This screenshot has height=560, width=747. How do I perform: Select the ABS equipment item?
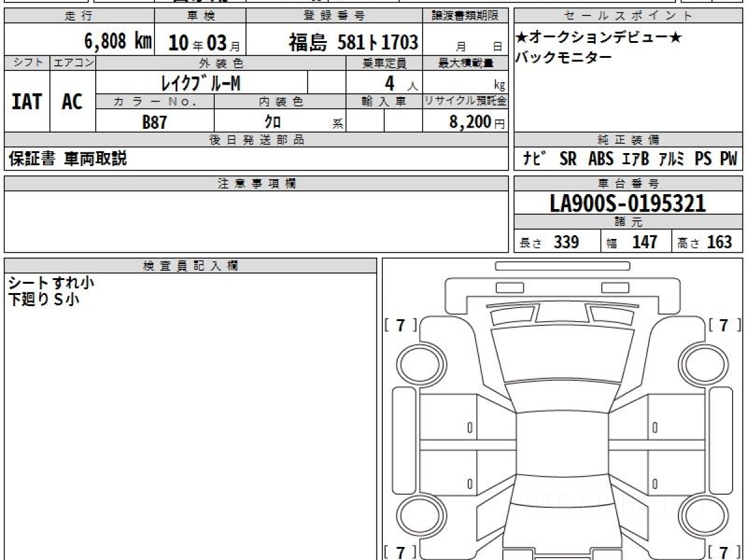600,159
